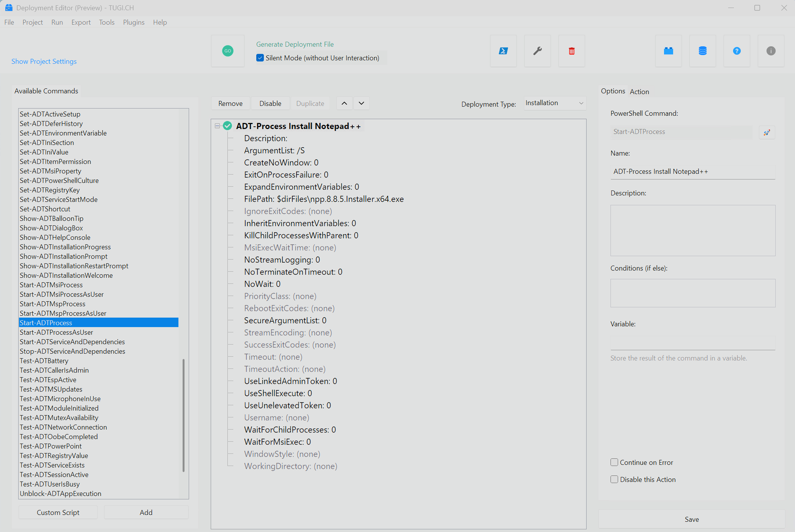Viewport: 795px width, 532px height.
Task: Select Set-ADTActiveSetup command
Action: pos(50,114)
